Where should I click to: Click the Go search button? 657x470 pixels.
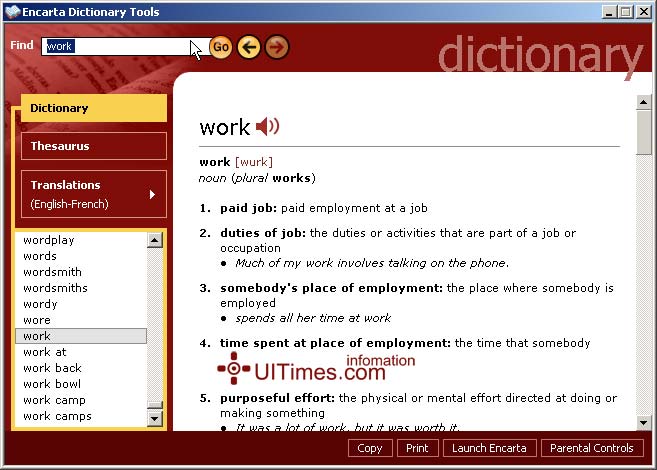click(x=221, y=46)
